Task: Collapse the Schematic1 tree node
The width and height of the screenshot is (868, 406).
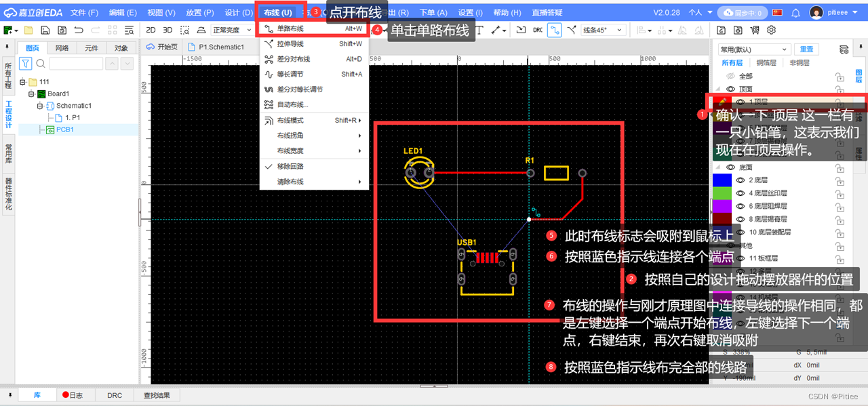Action: tap(40, 106)
